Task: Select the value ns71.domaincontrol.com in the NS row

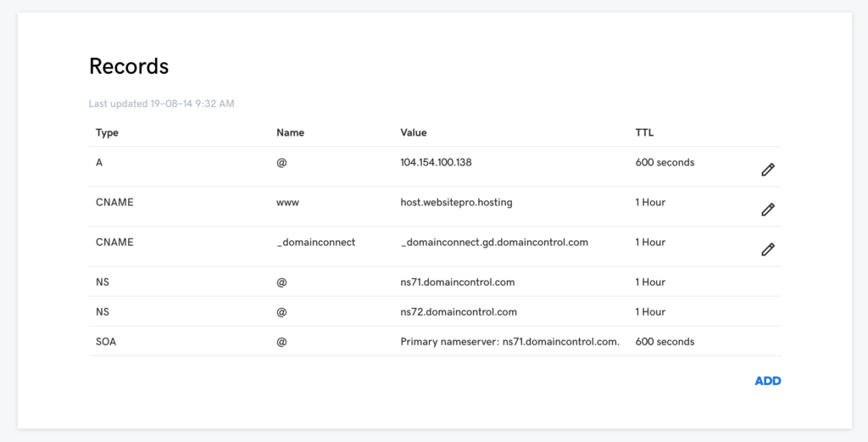Action: [x=457, y=283]
